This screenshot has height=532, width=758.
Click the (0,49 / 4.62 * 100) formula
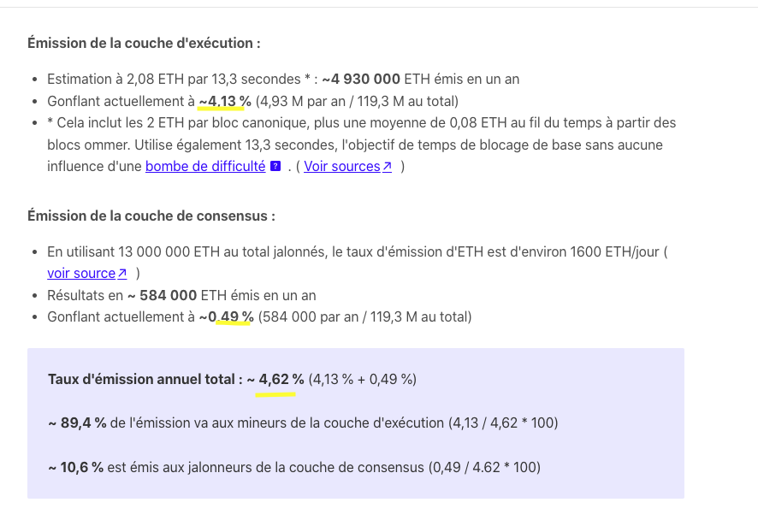pyautogui.click(x=483, y=467)
